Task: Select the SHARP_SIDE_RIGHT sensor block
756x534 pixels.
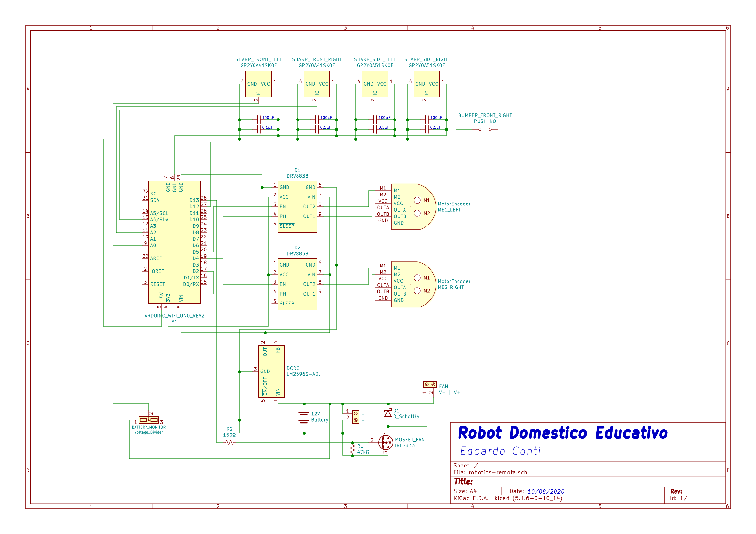Action: tap(427, 84)
